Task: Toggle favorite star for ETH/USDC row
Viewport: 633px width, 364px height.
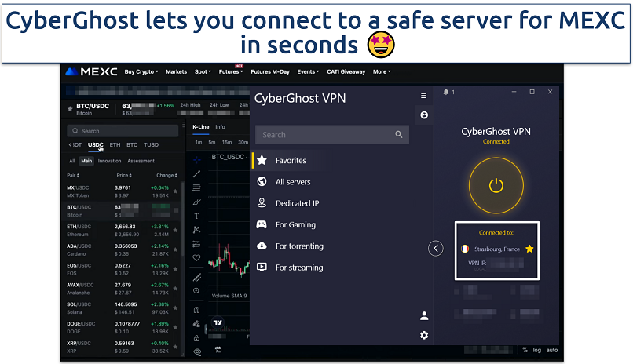Action: tap(175, 230)
